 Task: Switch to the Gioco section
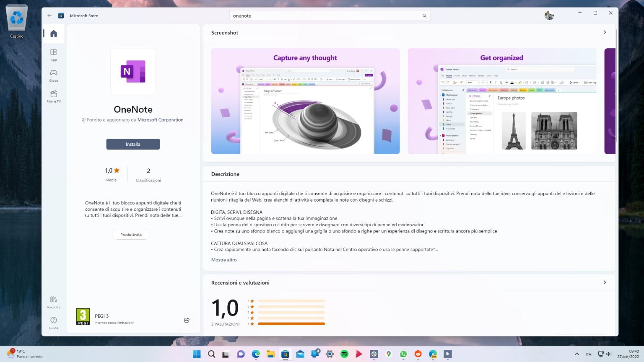click(x=53, y=76)
